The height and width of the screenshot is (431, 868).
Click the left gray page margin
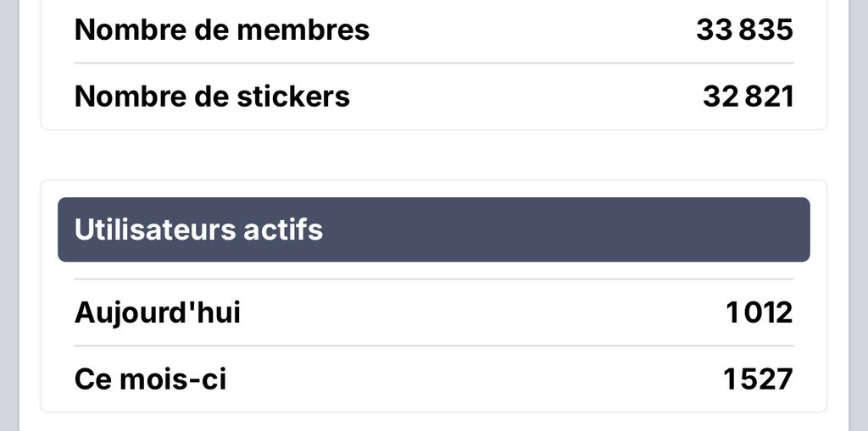click(8, 212)
